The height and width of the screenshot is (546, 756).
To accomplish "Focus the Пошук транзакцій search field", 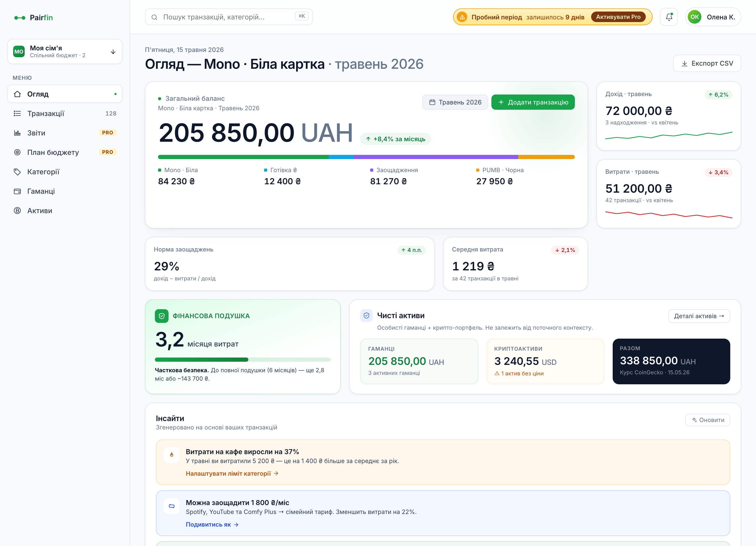I will pos(229,17).
